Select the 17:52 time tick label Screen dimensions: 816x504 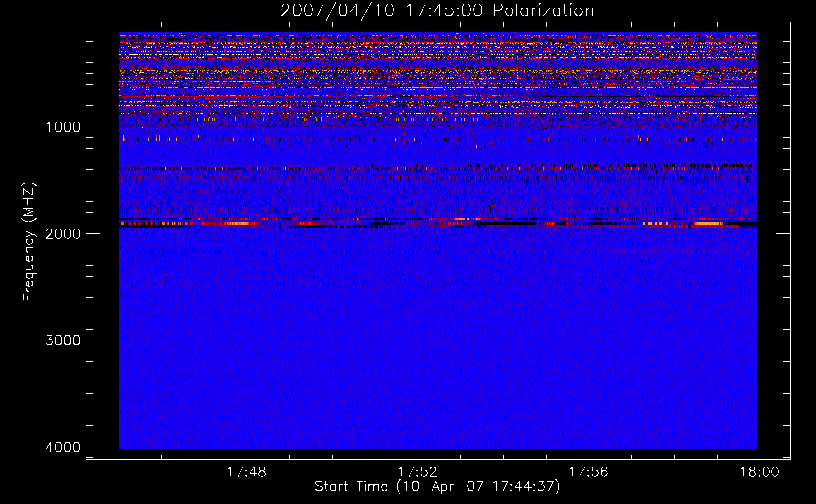point(418,472)
